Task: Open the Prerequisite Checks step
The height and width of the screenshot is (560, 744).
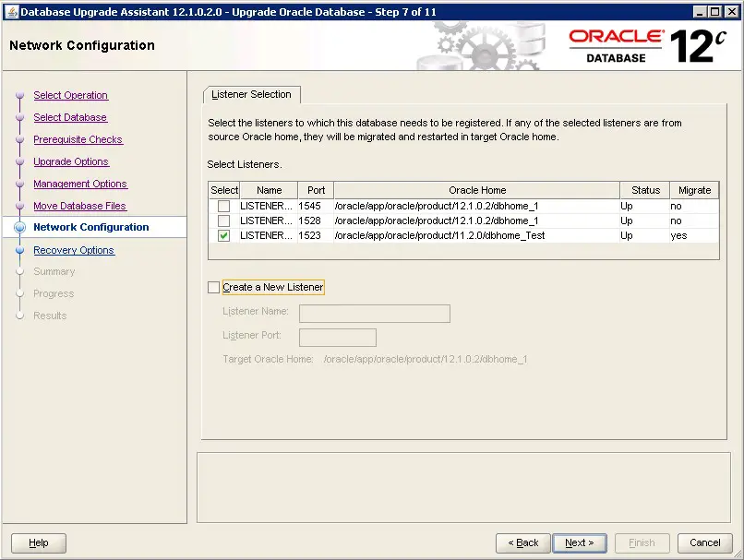Action: (78, 139)
